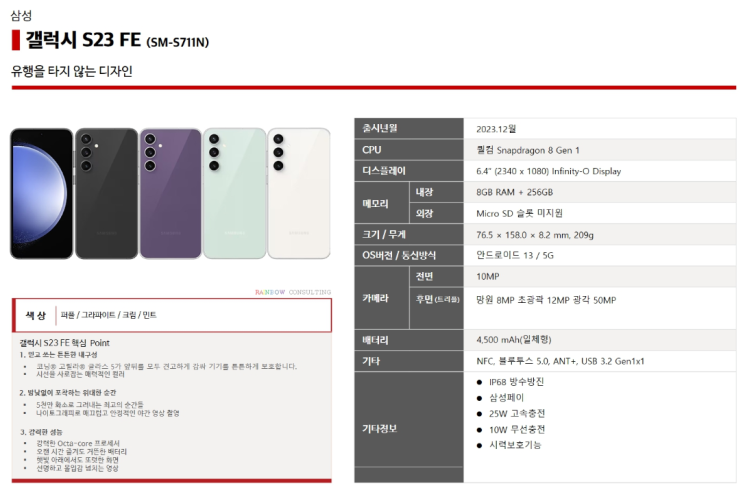
Task: Click the 출시년월 table header cell
Action: point(409,128)
